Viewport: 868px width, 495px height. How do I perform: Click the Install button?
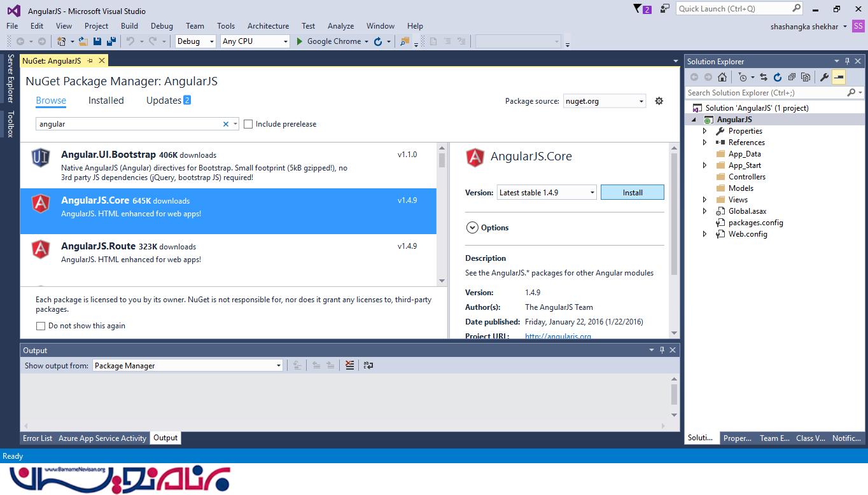pyautogui.click(x=632, y=193)
